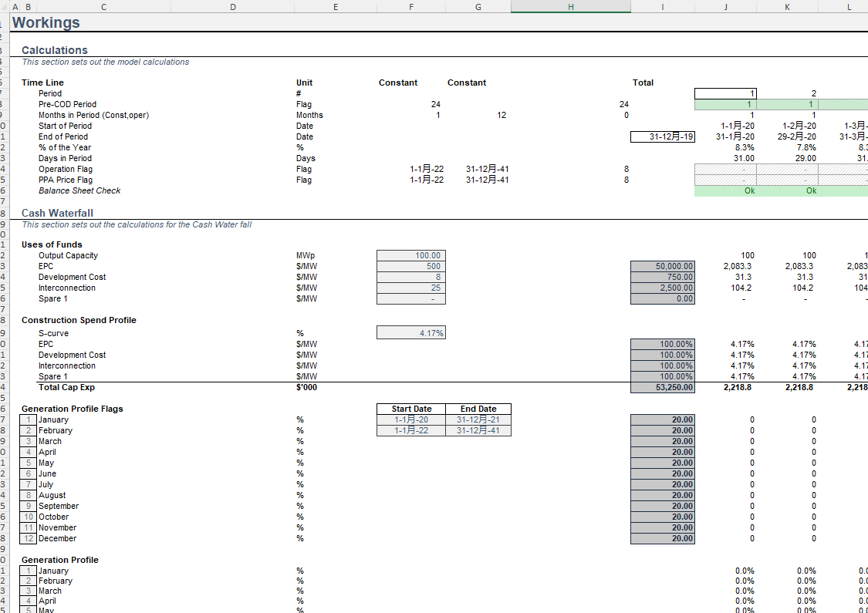868x613 pixels.
Task: Click the boxed 31-12月-19 date cell
Action: point(662,136)
